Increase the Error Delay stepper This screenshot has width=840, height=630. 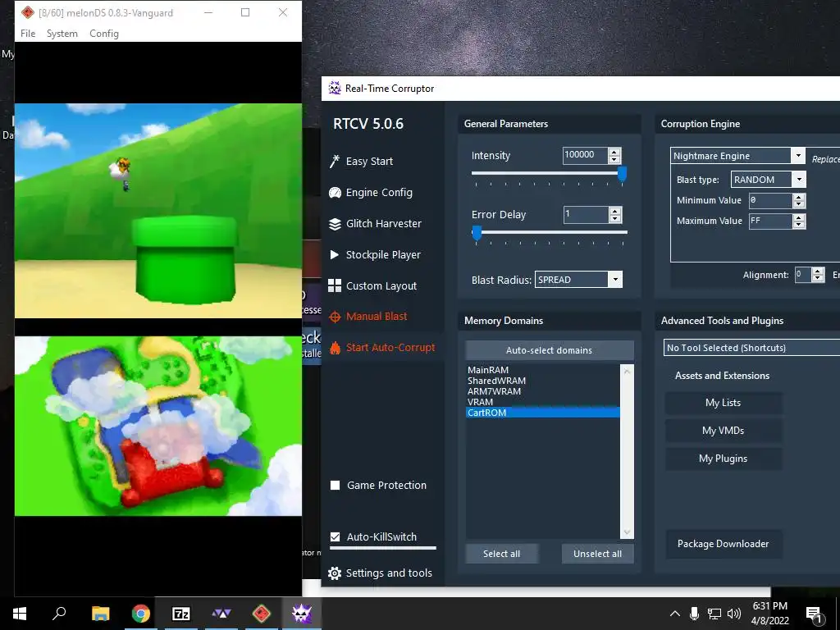[615, 211]
